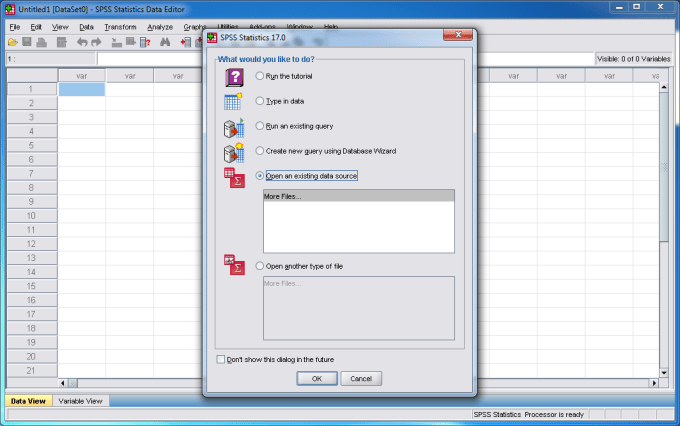This screenshot has height=426, width=680.
Task: Click the Print toolbar icon
Action: [x=42, y=42]
